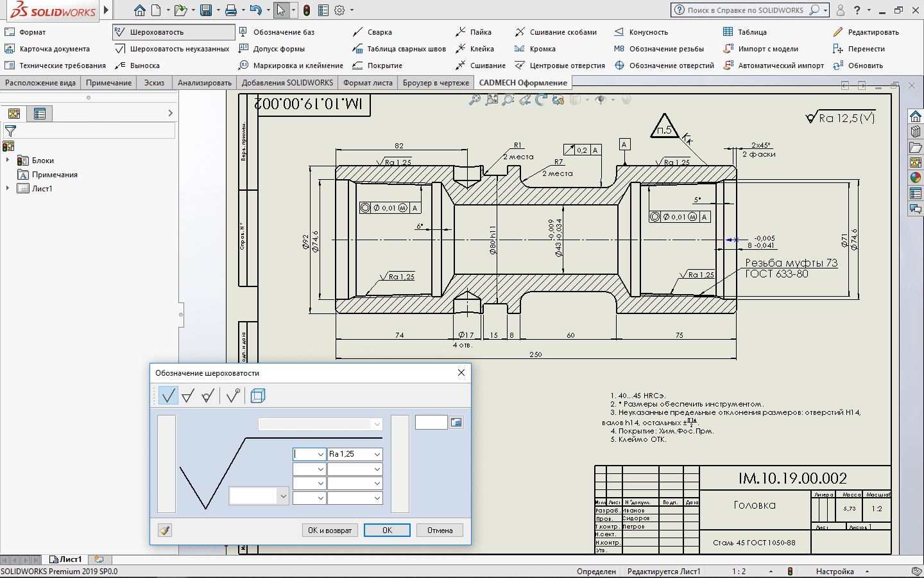
Task: Click the 3D cube icon in dialog
Action: click(258, 396)
